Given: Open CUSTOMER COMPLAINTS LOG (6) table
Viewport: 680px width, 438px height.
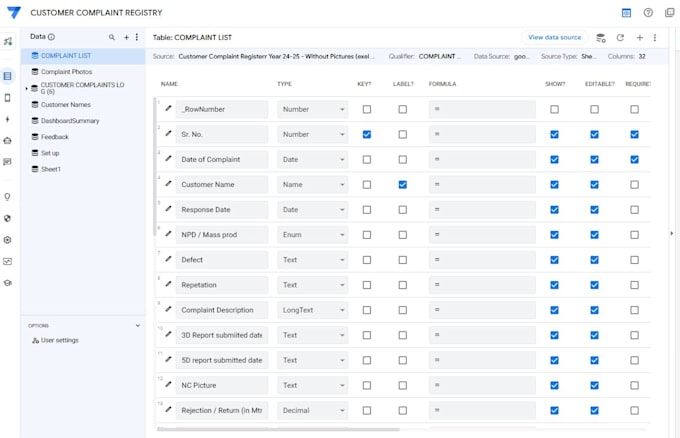Looking at the screenshot, I should click(x=83, y=88).
